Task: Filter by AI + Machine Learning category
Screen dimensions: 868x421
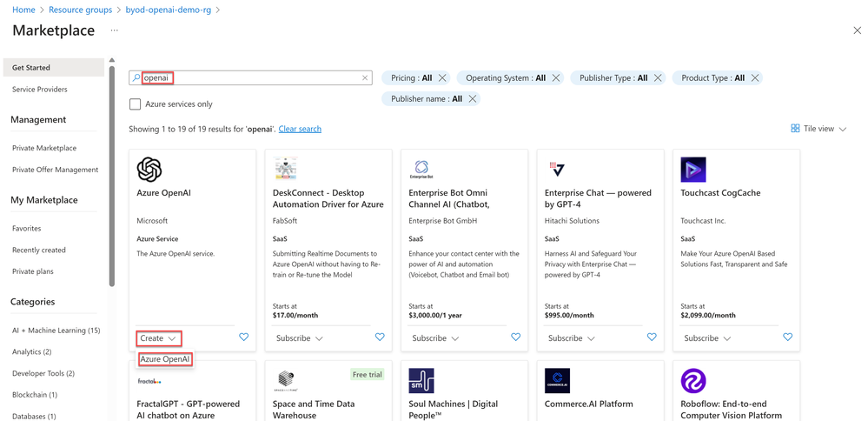Action: click(56, 331)
